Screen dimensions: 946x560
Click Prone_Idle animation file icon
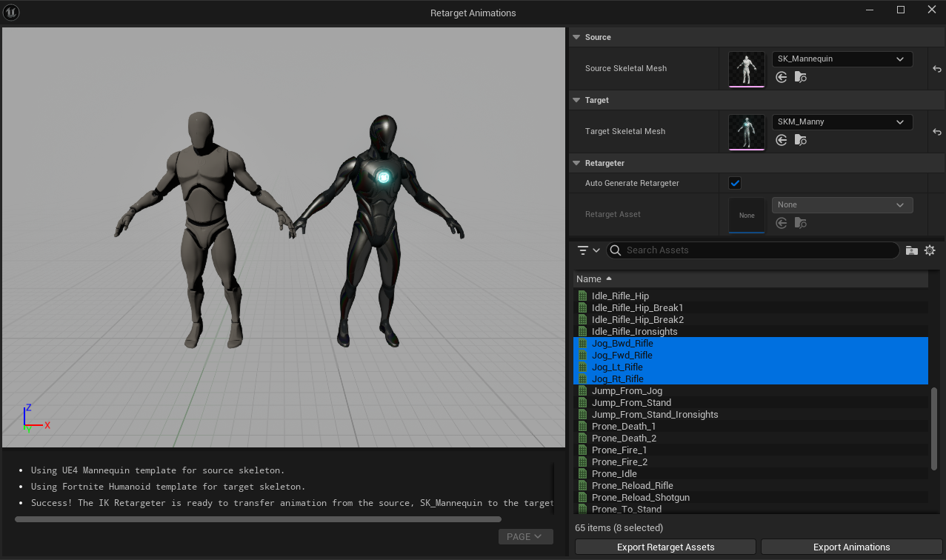click(x=582, y=474)
